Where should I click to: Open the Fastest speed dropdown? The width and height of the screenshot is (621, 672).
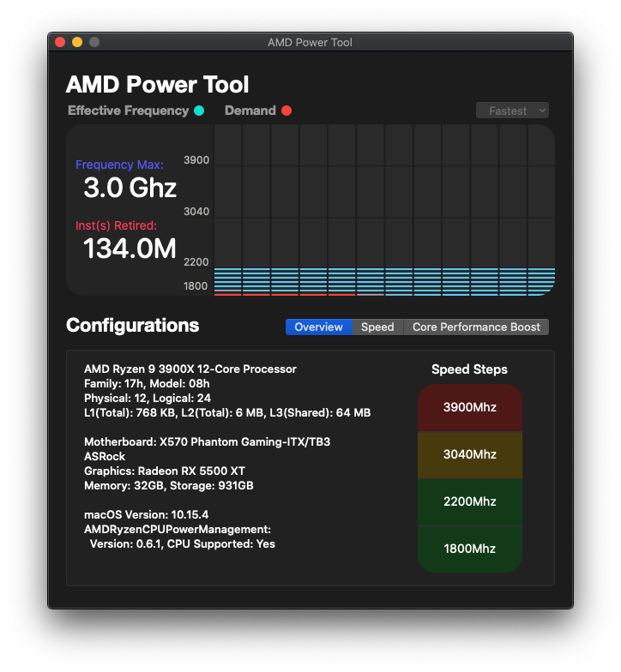512,111
